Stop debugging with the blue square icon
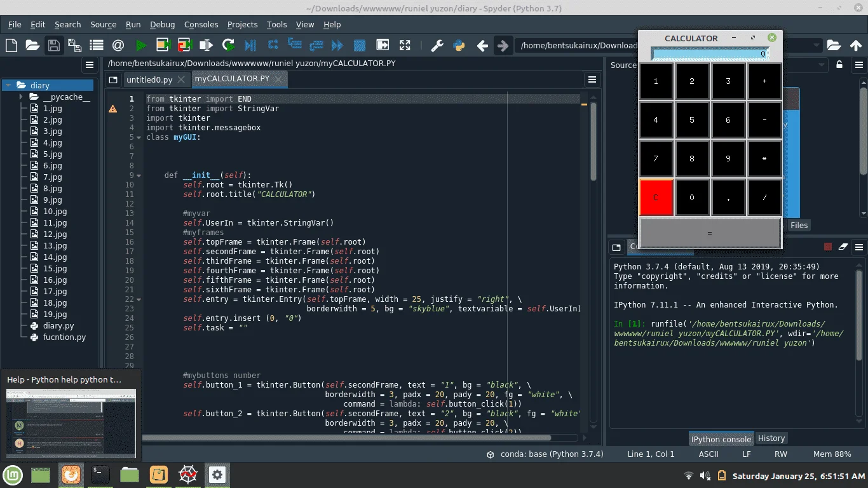 point(359,45)
